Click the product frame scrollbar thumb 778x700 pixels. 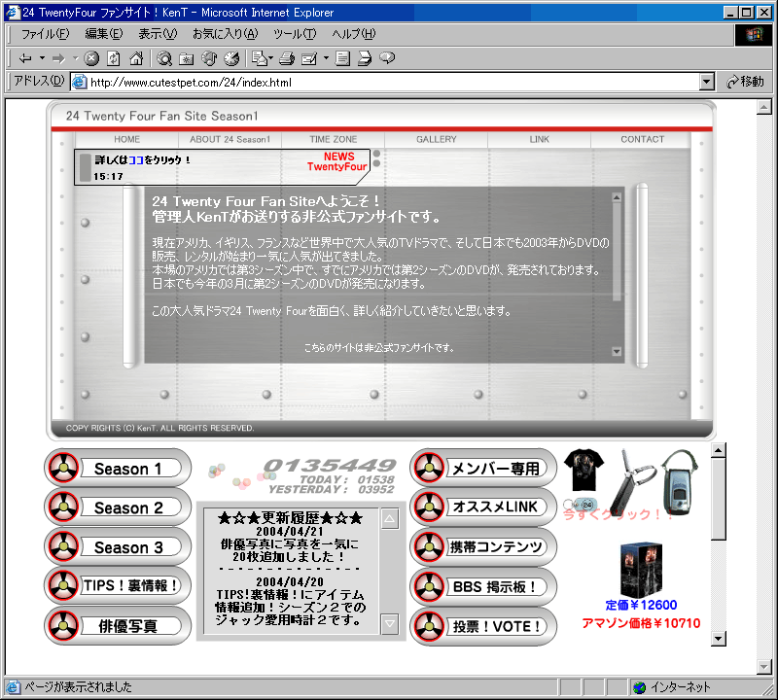pyautogui.click(x=719, y=499)
